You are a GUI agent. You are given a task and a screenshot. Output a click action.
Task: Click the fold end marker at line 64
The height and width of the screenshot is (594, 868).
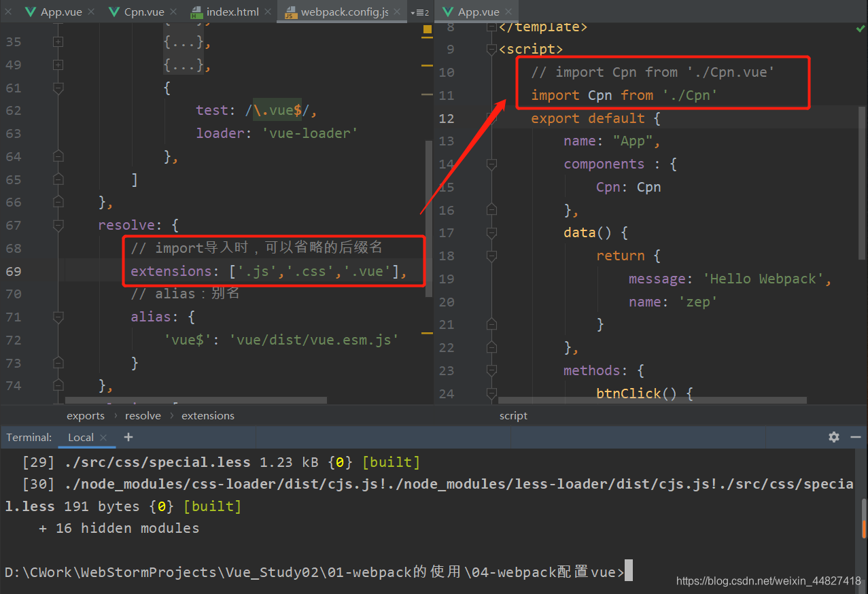pos(58,156)
